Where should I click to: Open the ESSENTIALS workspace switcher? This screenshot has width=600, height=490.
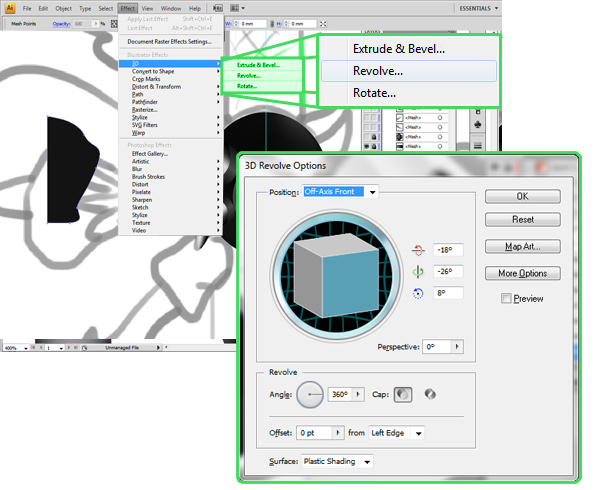coord(478,8)
